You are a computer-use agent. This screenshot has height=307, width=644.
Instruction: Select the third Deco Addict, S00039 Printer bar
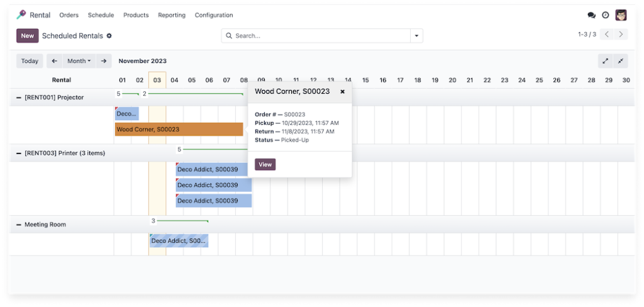[x=214, y=201]
